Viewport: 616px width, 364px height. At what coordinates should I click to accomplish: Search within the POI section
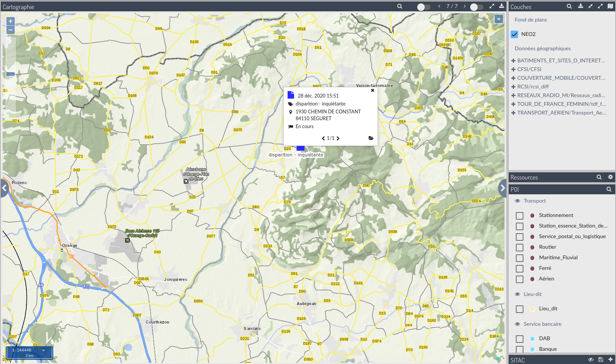pyautogui.click(x=609, y=189)
